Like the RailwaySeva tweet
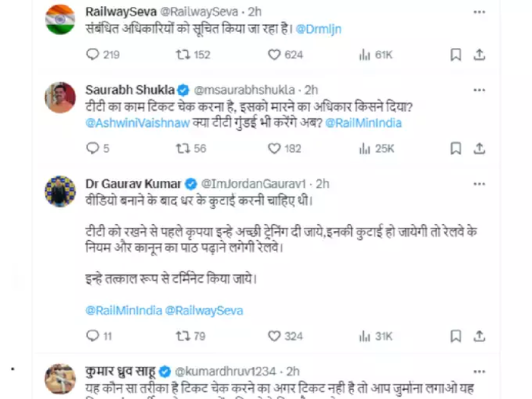 (x=274, y=55)
